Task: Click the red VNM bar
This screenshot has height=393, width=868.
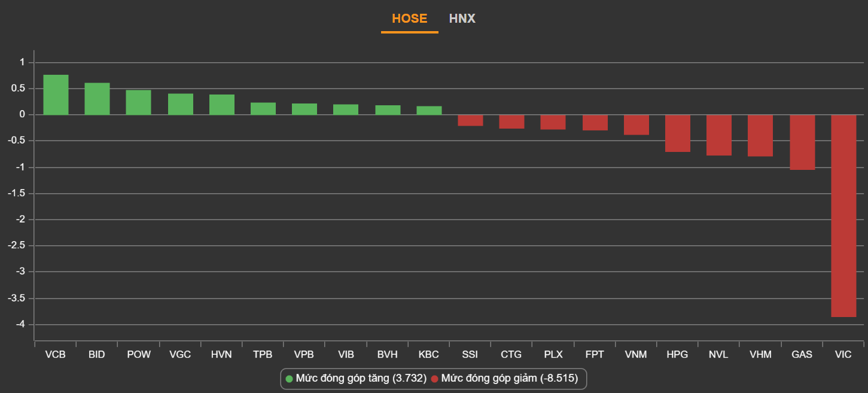Action: pos(636,124)
